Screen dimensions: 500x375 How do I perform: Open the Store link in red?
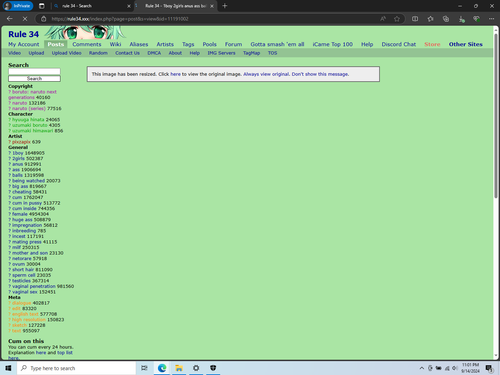coord(432,44)
